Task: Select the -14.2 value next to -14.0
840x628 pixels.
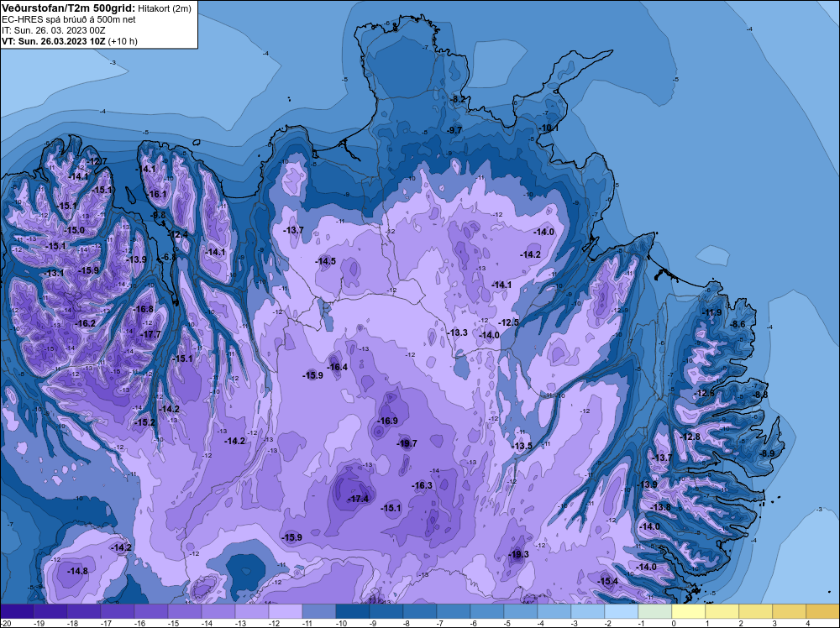Action: tap(530, 255)
